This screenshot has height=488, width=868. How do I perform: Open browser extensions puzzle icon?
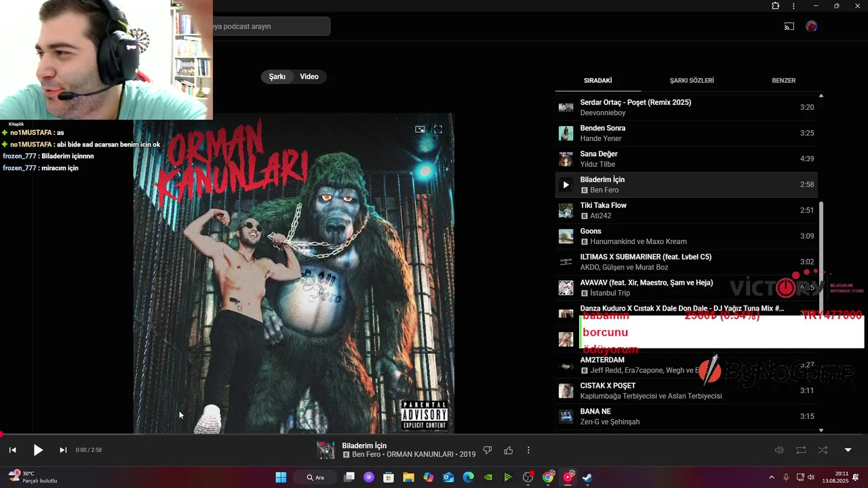pyautogui.click(x=776, y=6)
